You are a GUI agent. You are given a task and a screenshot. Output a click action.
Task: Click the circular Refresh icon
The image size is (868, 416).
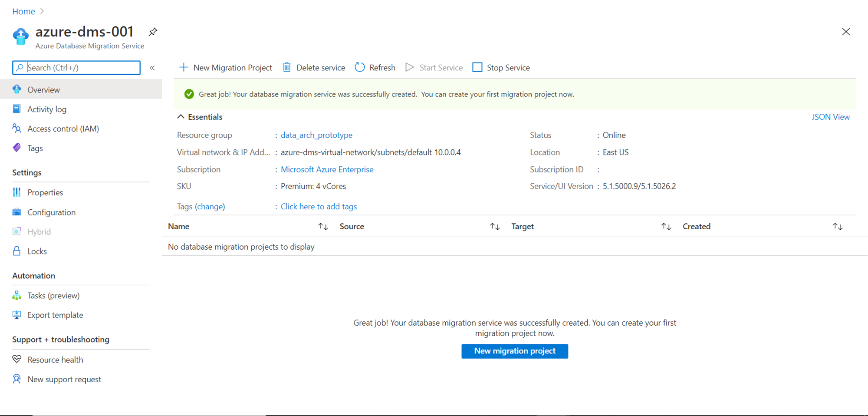pos(360,67)
